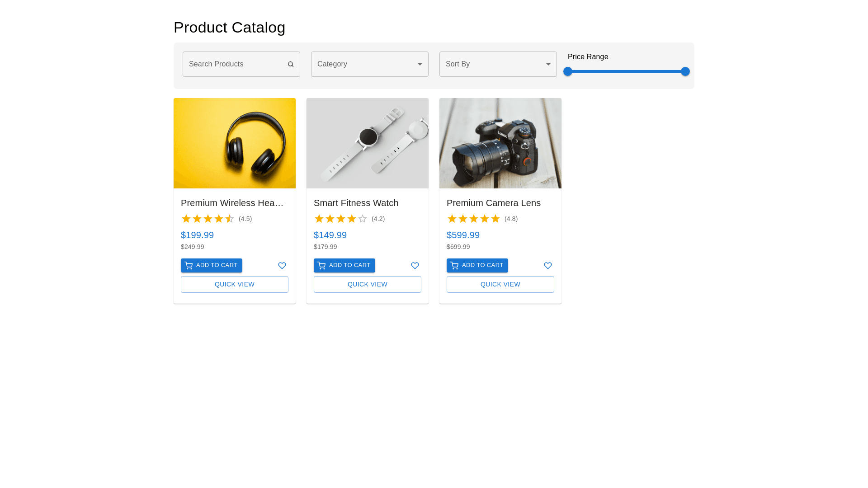The width and height of the screenshot is (868, 488).
Task: Toggle wishlist heart for Premium Camera Lens
Action: [548, 266]
